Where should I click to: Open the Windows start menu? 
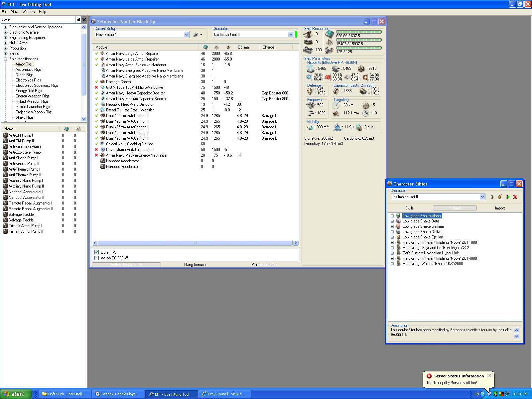click(x=16, y=394)
